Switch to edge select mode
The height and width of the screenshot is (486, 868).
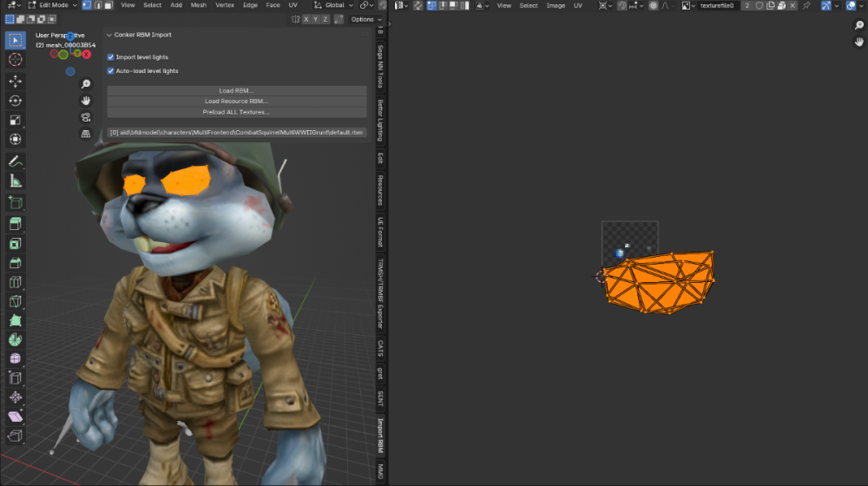(98, 5)
